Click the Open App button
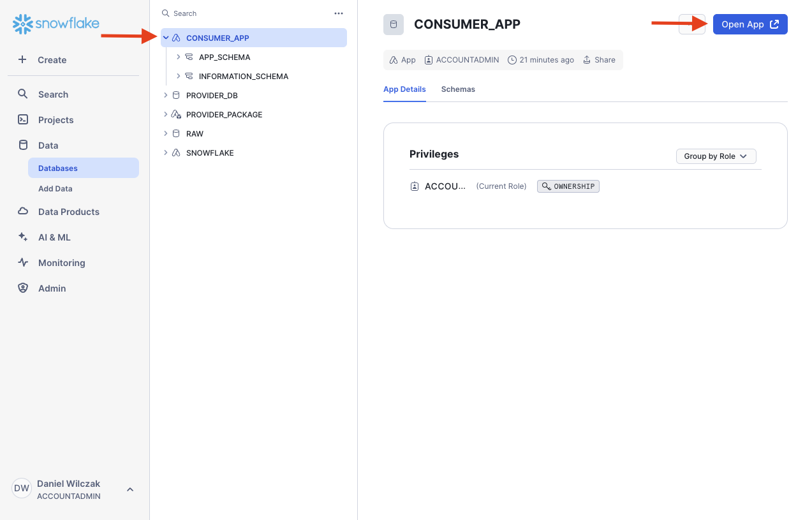The image size is (812, 520). [x=750, y=24]
